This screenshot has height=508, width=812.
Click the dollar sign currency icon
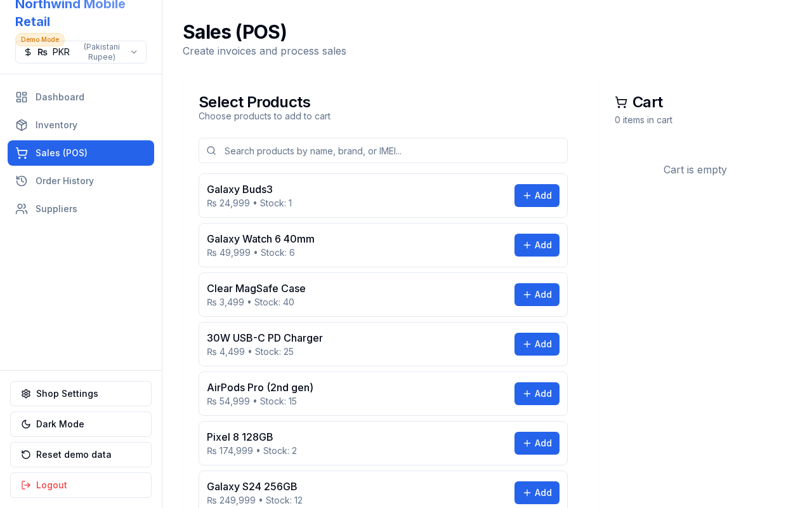pyautogui.click(x=28, y=52)
